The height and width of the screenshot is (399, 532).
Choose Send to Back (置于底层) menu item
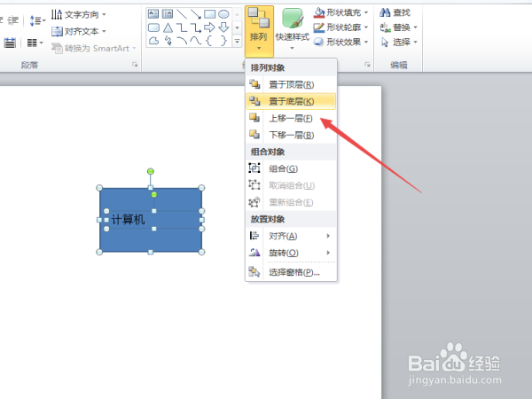point(291,101)
